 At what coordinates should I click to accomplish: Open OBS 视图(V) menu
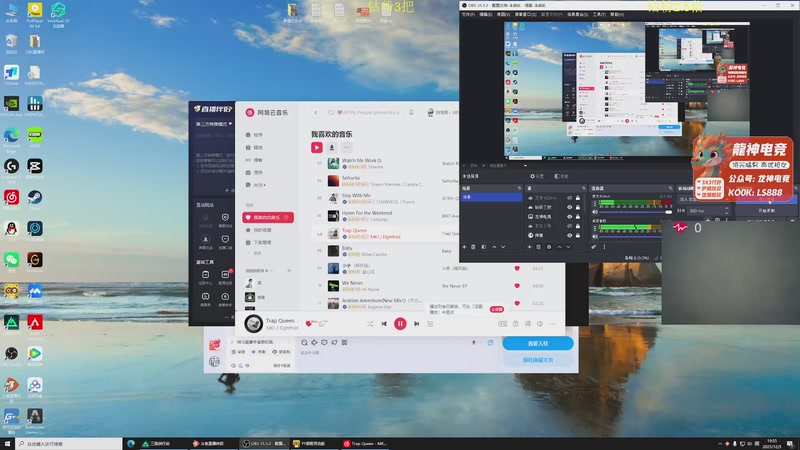[503, 14]
